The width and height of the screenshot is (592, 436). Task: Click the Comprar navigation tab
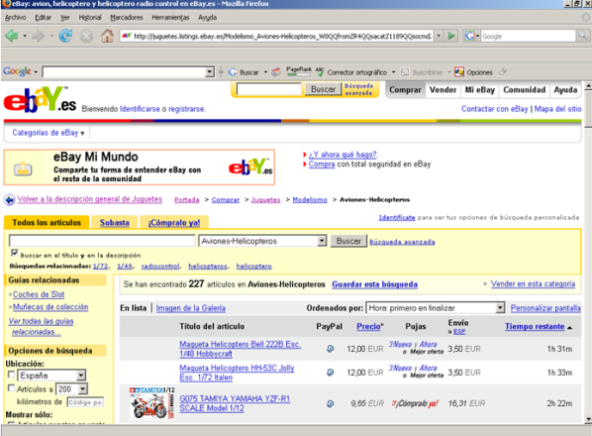[x=405, y=90]
